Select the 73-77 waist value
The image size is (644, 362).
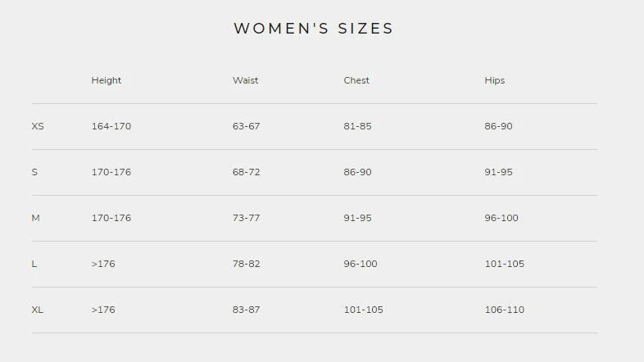pos(246,218)
